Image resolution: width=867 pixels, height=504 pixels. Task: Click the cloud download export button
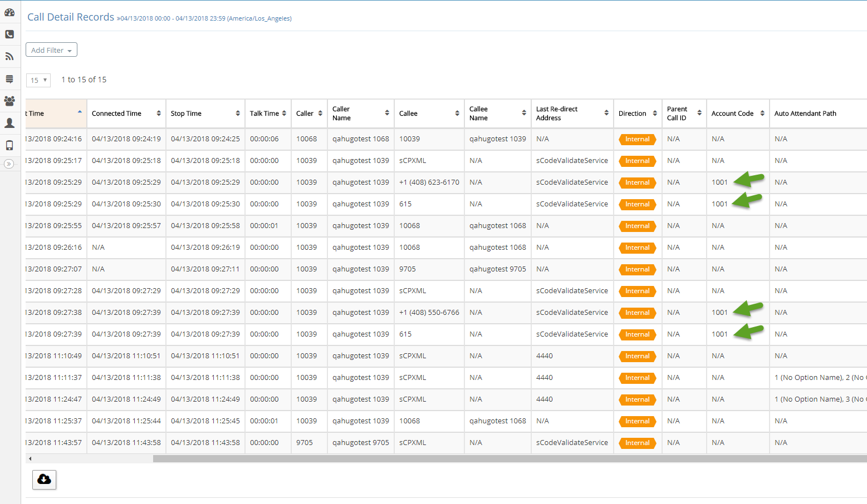coord(45,480)
